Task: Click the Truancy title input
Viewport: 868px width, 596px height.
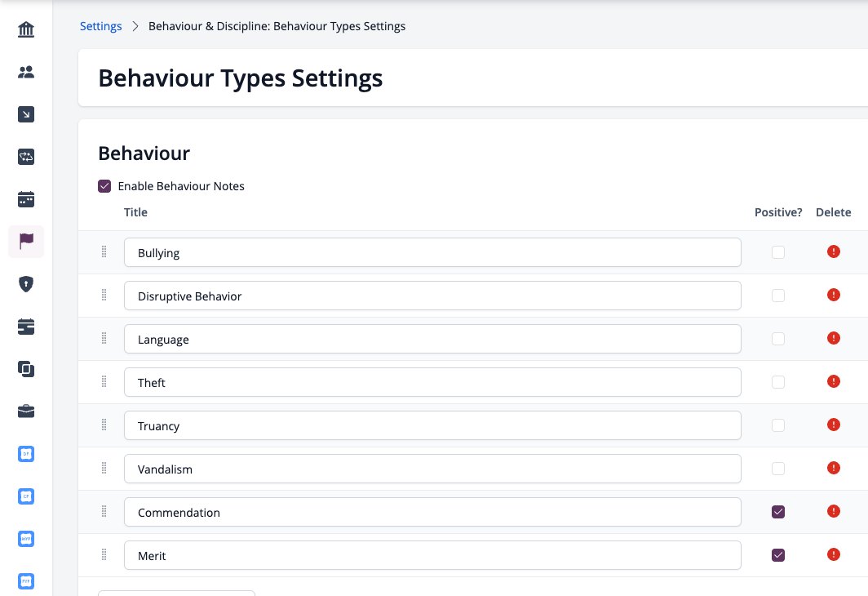Action: point(432,425)
